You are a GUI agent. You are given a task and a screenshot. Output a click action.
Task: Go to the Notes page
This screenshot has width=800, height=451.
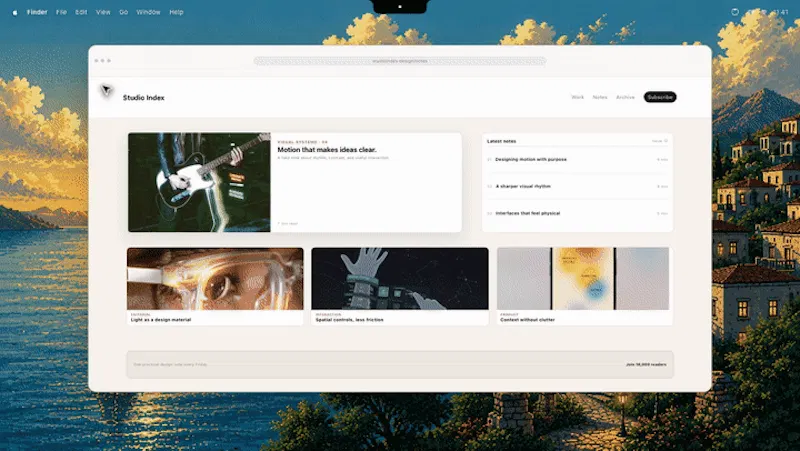point(600,97)
